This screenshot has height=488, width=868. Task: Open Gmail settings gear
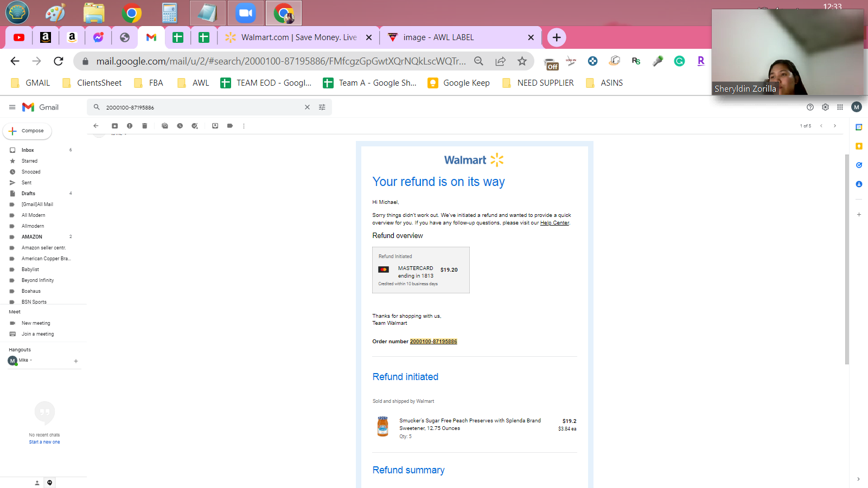click(825, 107)
